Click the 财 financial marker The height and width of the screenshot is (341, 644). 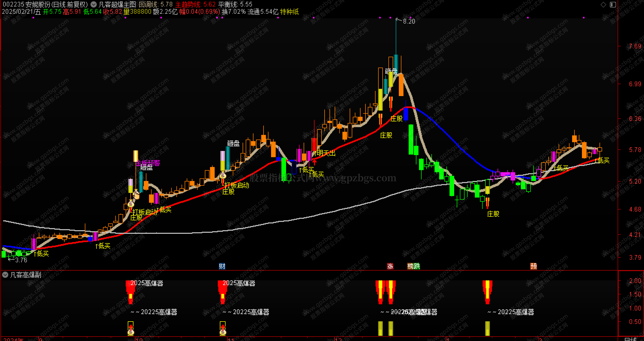[222, 266]
